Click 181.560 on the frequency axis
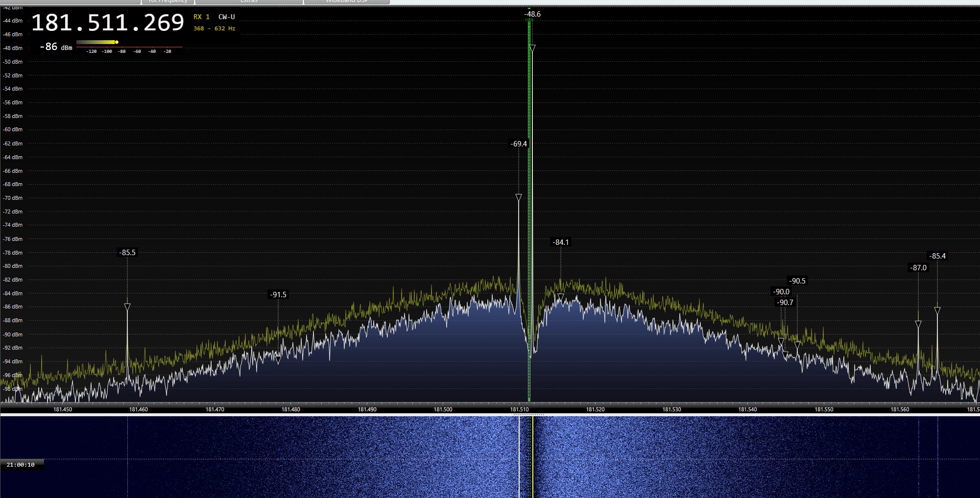The width and height of the screenshot is (980, 498). pos(900,409)
